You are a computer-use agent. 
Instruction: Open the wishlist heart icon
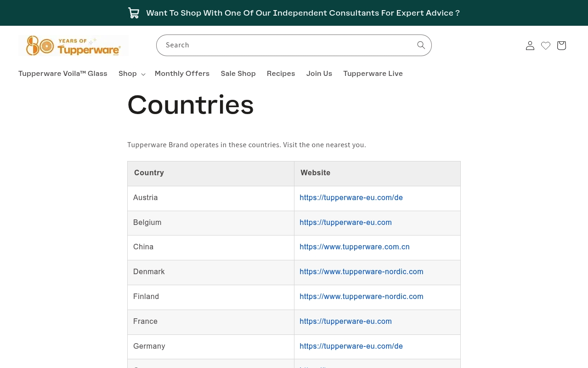click(x=546, y=46)
